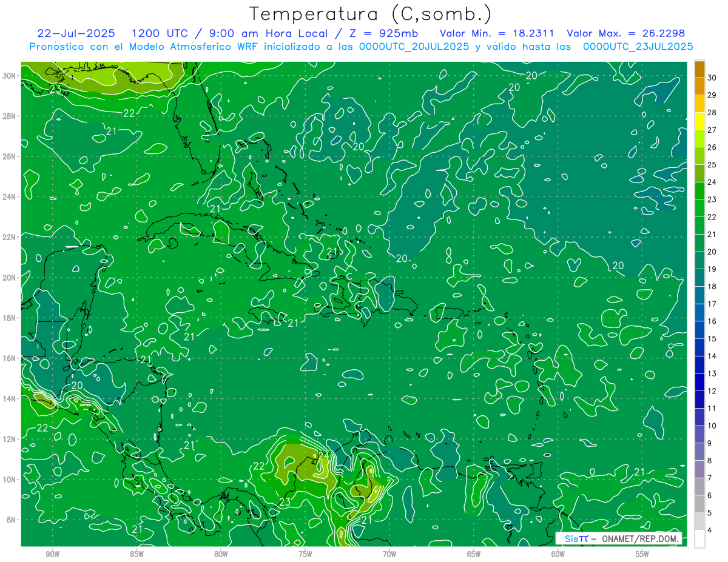Click the 60W longitude axis label
Image resolution: width=728 pixels, height=562 pixels.
coord(558,554)
